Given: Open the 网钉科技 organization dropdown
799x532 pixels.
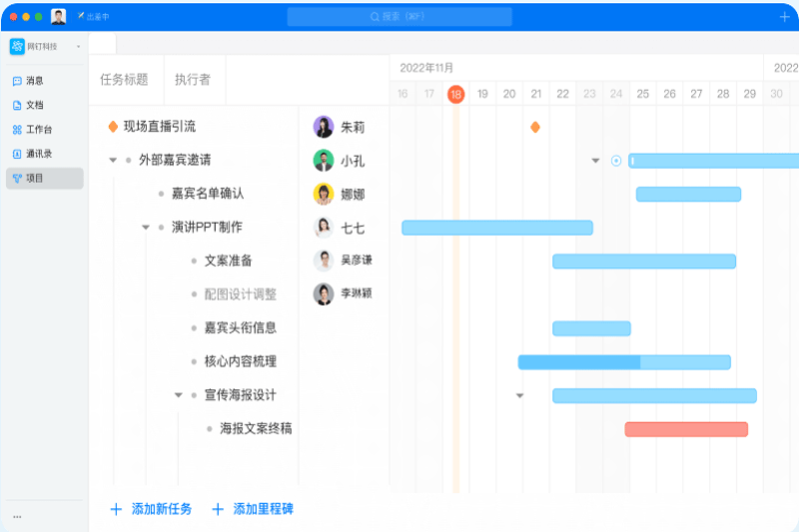Looking at the screenshot, I should tap(78, 47).
